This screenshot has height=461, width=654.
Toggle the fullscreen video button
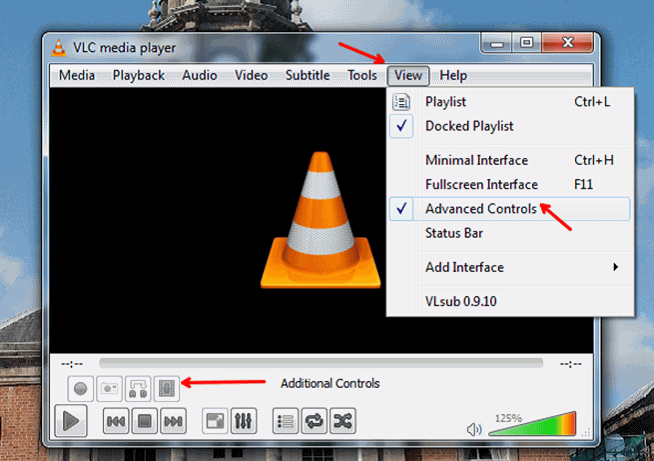point(215,421)
